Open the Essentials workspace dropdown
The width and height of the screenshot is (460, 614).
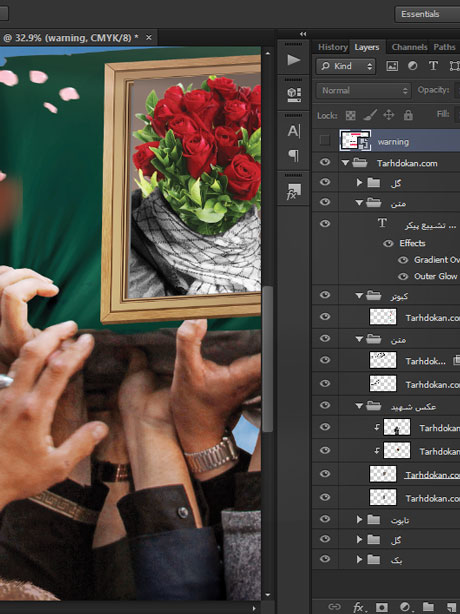click(x=428, y=14)
